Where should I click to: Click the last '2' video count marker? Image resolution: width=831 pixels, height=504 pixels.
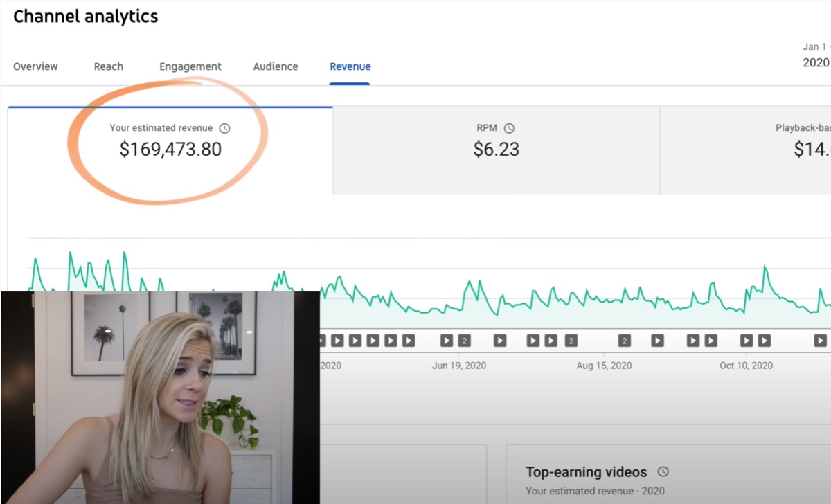pos(625,341)
